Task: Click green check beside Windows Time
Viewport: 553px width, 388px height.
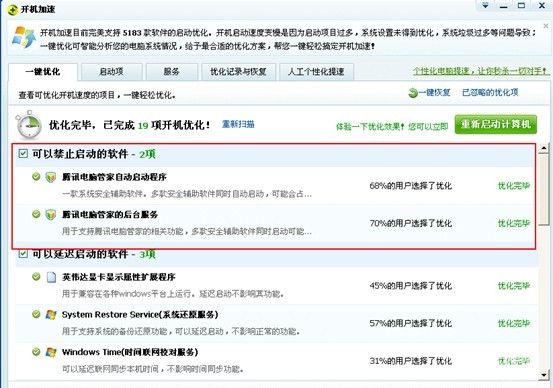Action: 36,351
